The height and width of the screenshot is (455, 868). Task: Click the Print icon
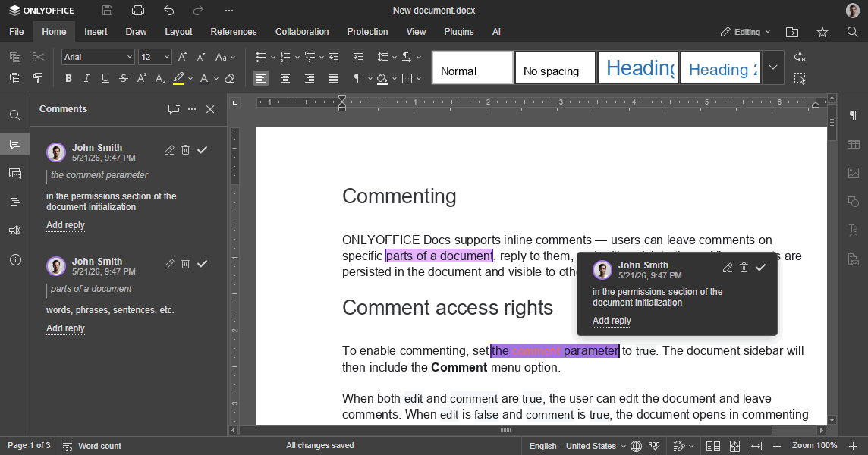138,11
